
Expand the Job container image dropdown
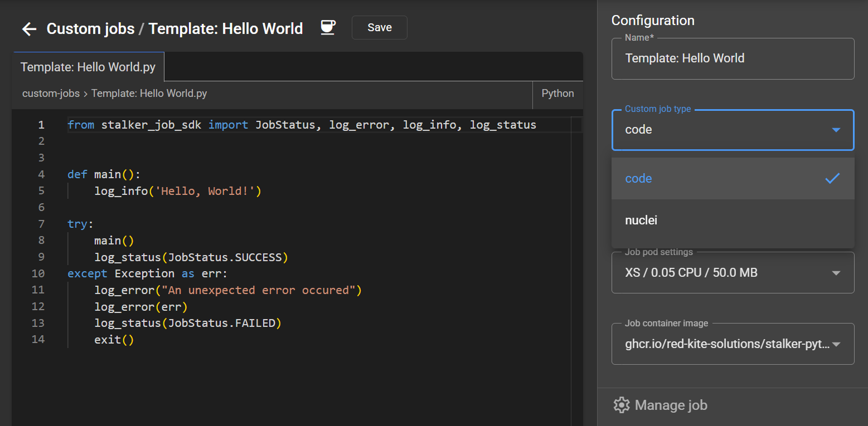coord(733,344)
